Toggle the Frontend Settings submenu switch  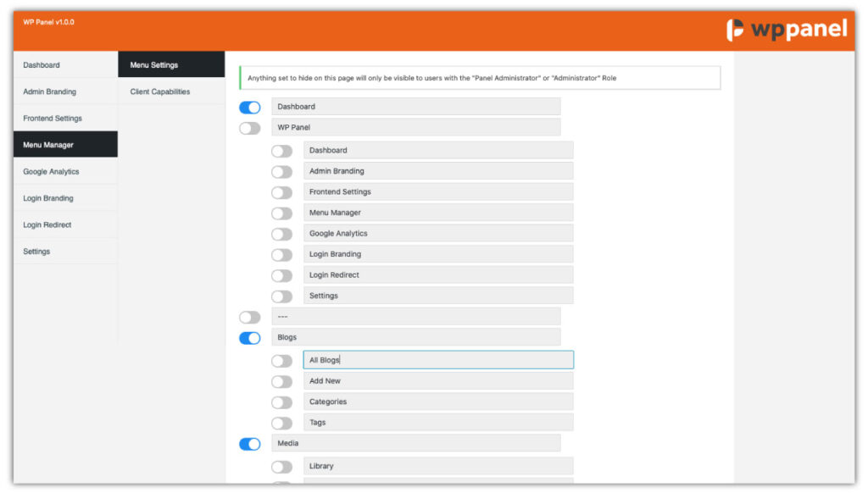click(281, 192)
